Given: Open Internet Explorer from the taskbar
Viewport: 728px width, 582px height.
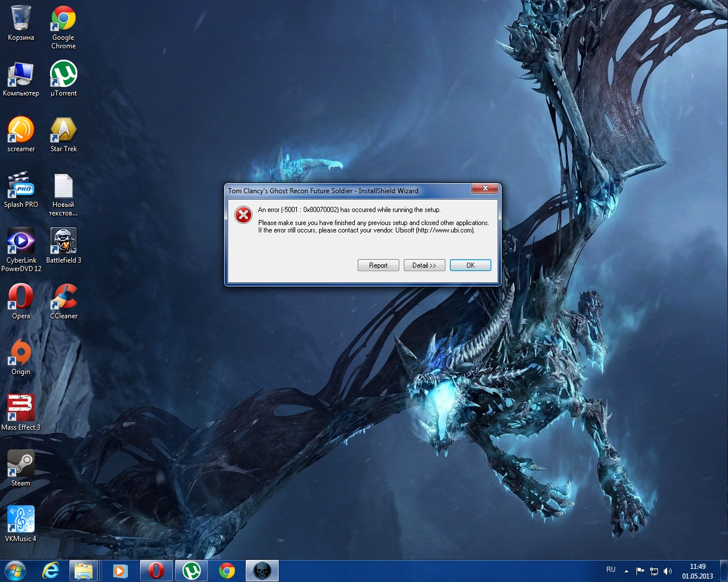Looking at the screenshot, I should click(51, 570).
